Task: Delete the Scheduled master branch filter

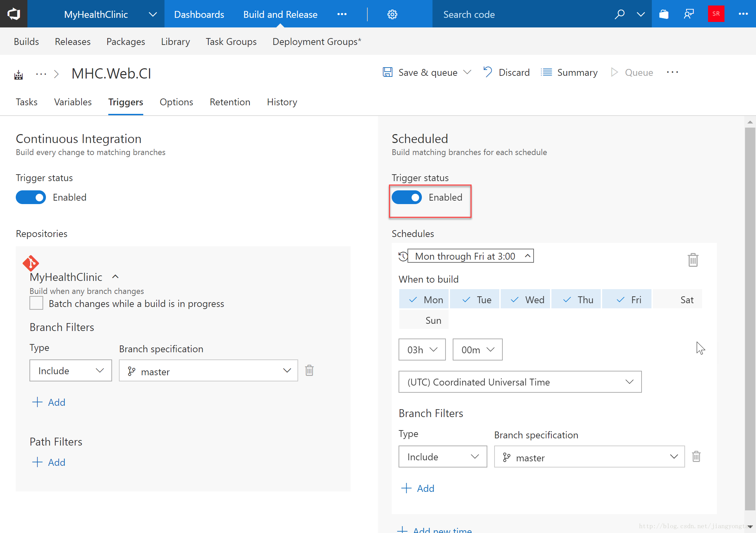Action: pos(696,457)
